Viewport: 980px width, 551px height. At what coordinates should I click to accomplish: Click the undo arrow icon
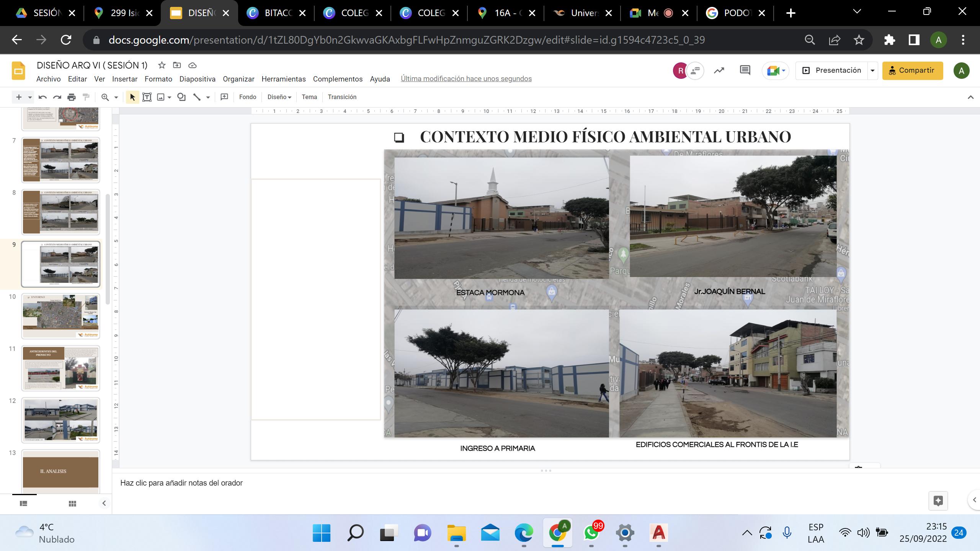(x=42, y=97)
